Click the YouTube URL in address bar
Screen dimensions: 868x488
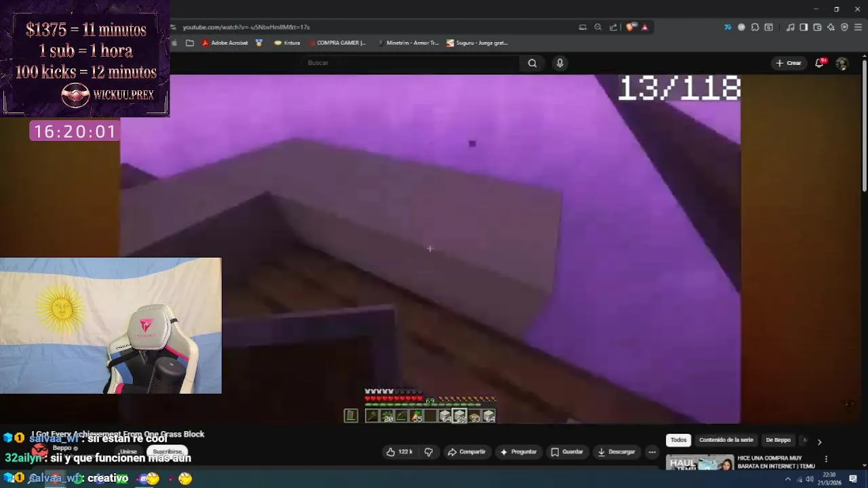(246, 27)
